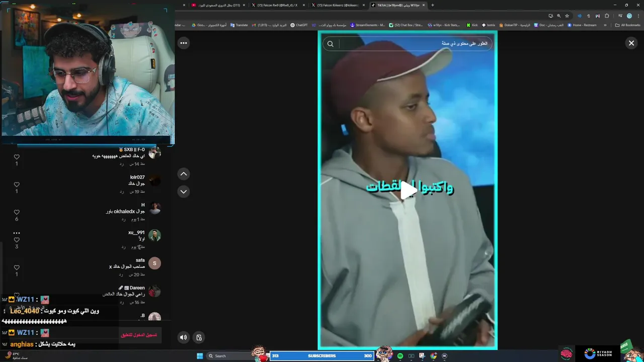This screenshot has width=644, height=362.
Task: Reply to the lolr027 comment
Action: pyautogui.click(x=121, y=192)
